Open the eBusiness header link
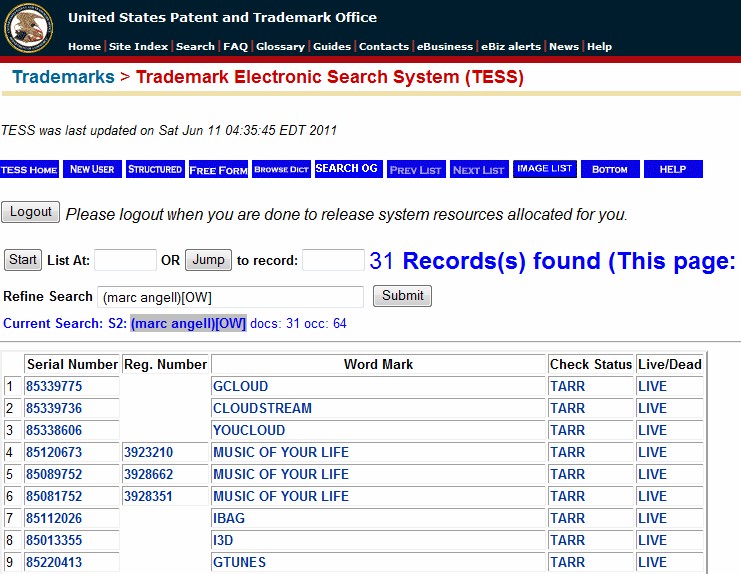 click(x=445, y=46)
